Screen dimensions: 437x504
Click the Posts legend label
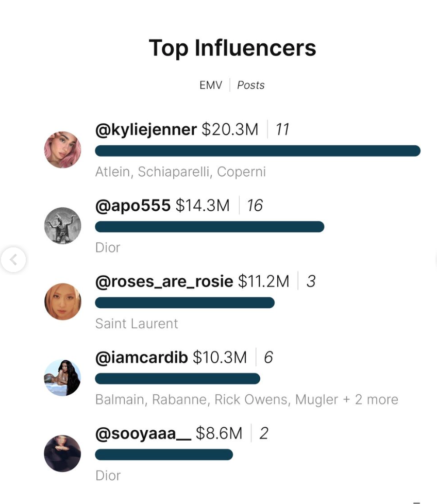click(251, 85)
